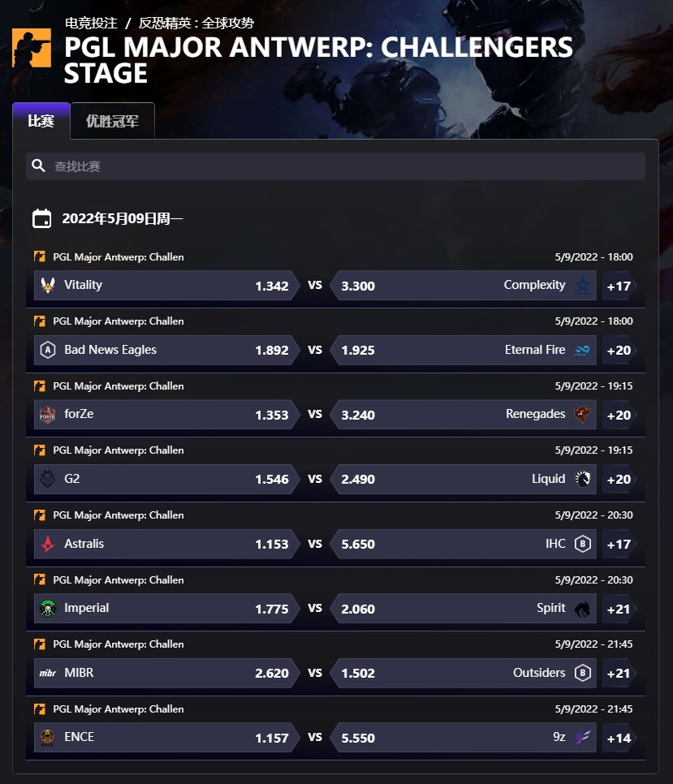Click the Team Spirit logo
The height and width of the screenshot is (784, 673).
pyautogui.click(x=582, y=608)
